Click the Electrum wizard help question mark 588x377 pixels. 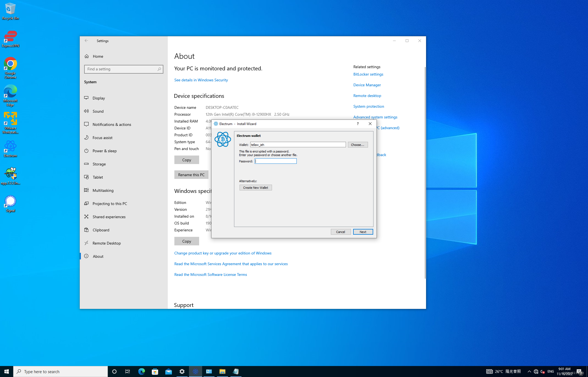click(358, 124)
